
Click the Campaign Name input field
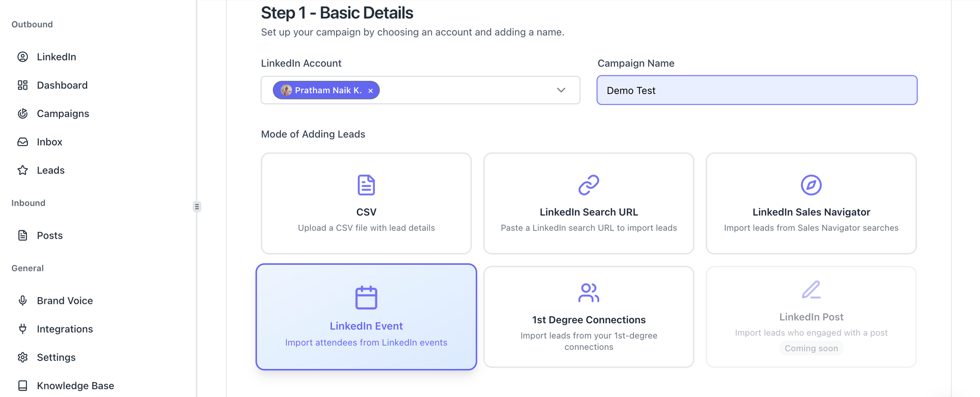757,90
